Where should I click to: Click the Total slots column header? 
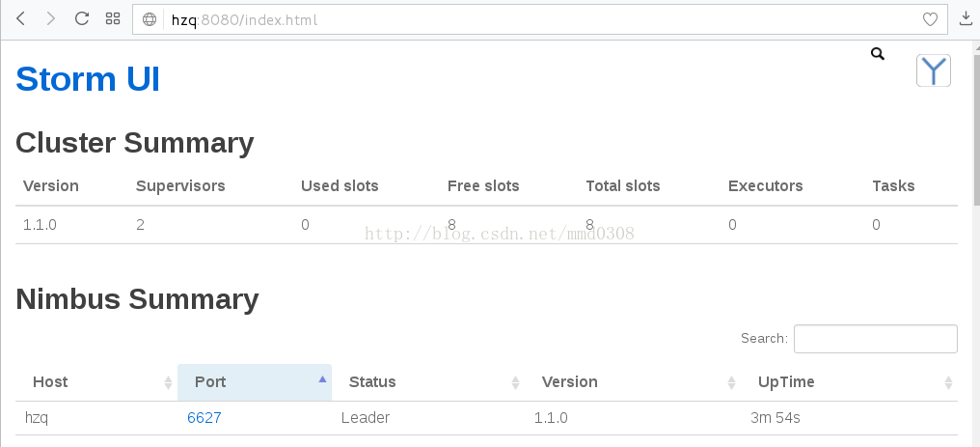click(x=622, y=186)
